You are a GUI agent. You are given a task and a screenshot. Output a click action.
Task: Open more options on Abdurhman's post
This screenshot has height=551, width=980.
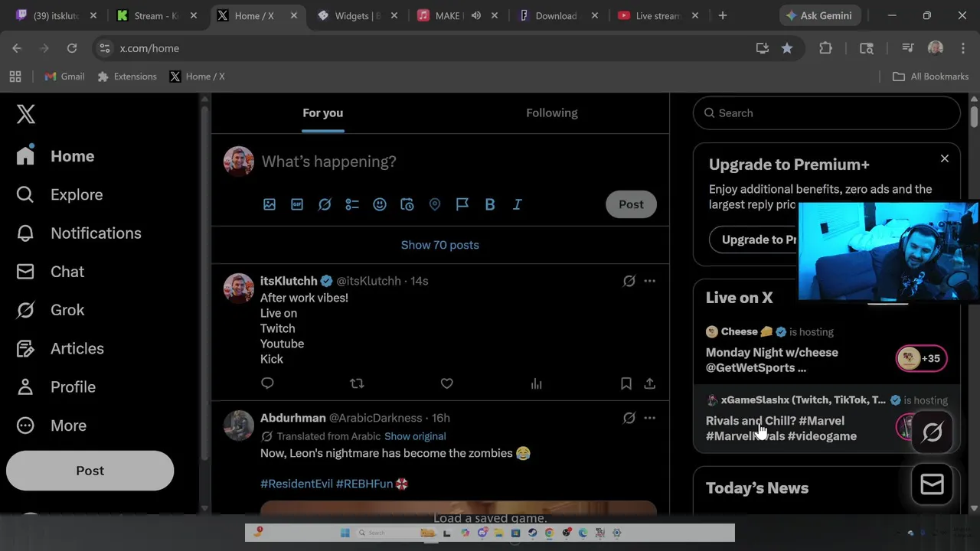coord(649,418)
